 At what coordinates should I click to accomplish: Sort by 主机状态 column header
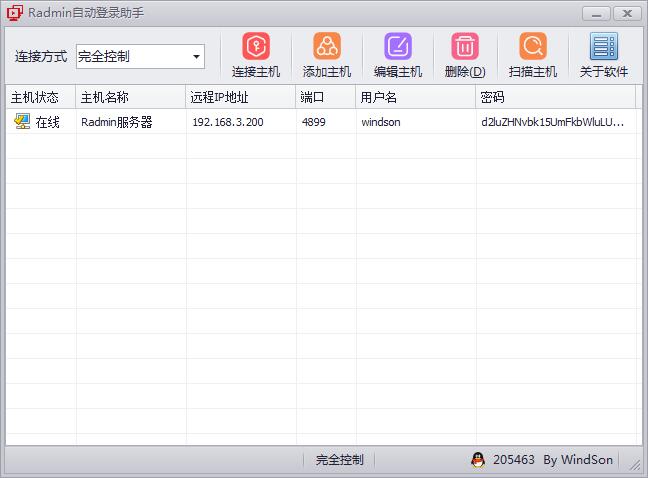tap(40, 97)
